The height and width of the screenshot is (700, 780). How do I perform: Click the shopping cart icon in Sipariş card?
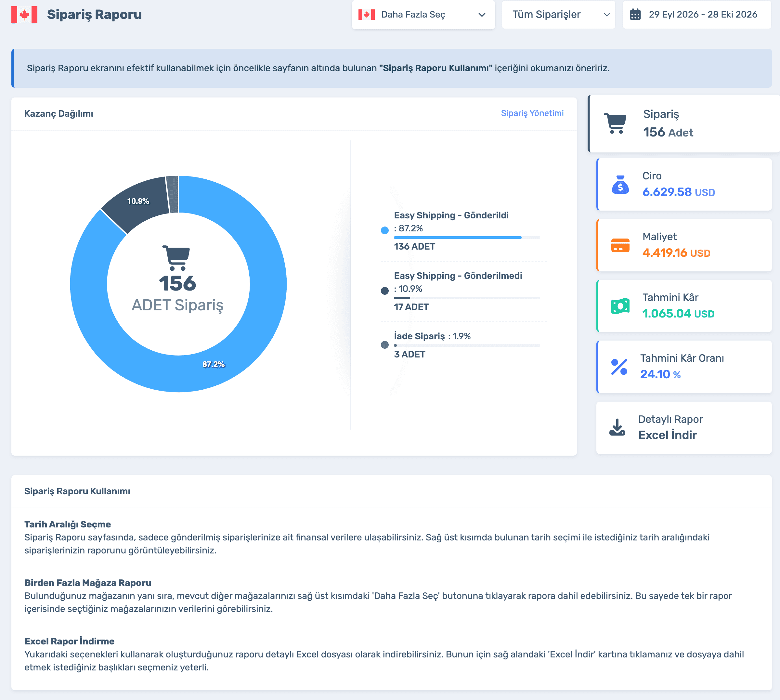pos(615,123)
